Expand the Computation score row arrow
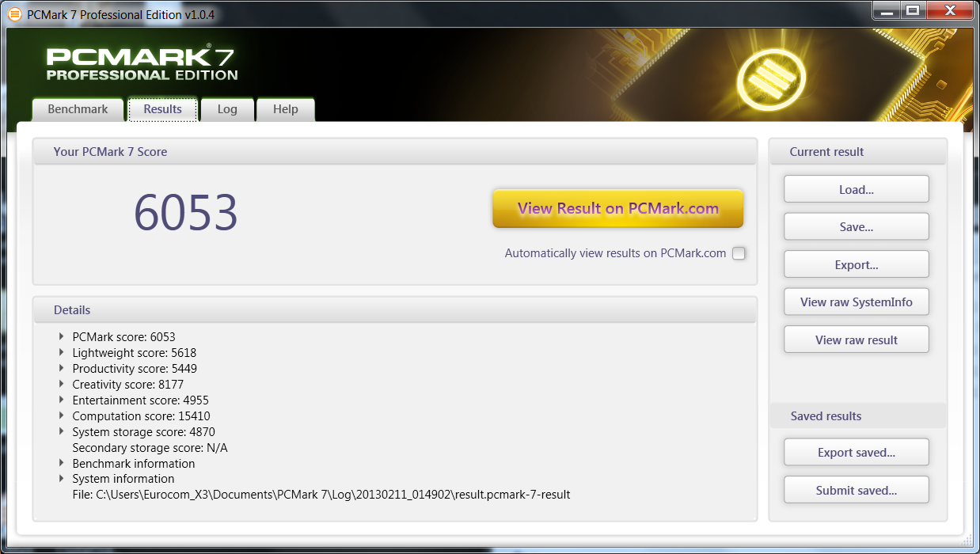 [x=62, y=415]
